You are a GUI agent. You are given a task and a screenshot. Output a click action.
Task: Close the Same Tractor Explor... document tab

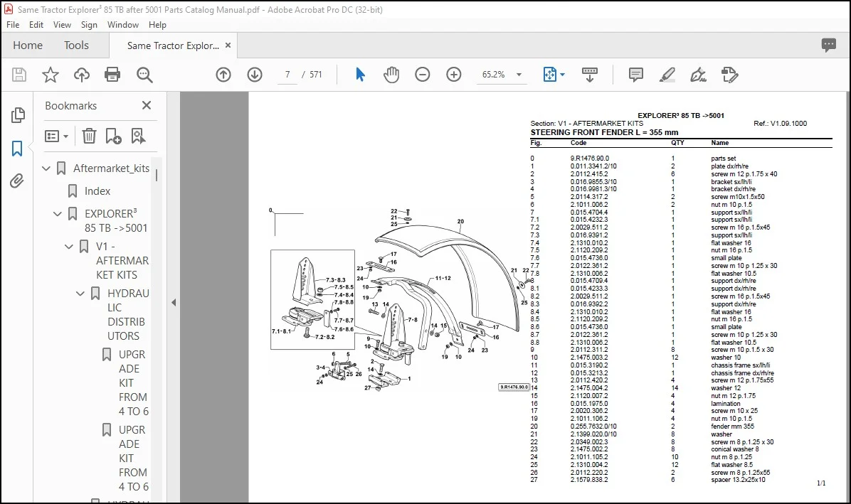[x=228, y=45]
